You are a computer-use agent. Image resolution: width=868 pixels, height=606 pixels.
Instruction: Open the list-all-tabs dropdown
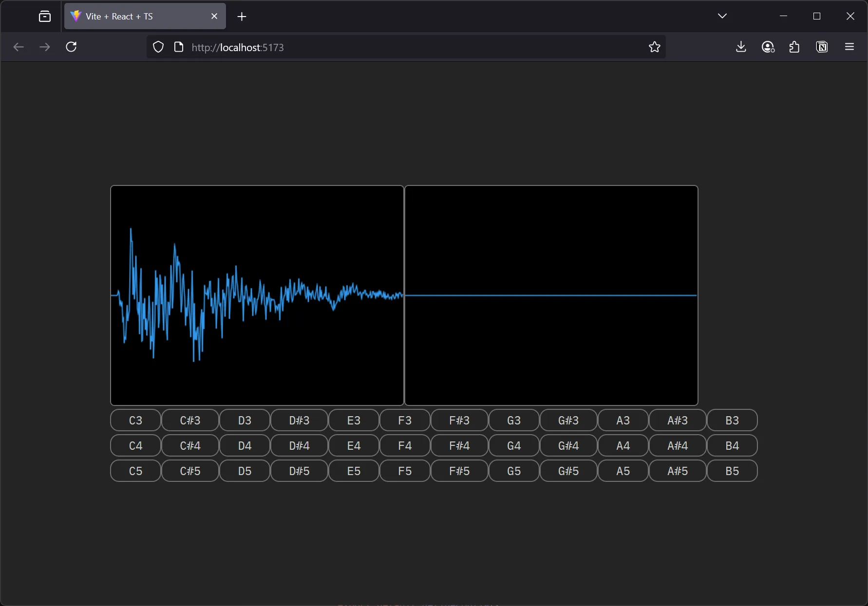click(x=722, y=16)
